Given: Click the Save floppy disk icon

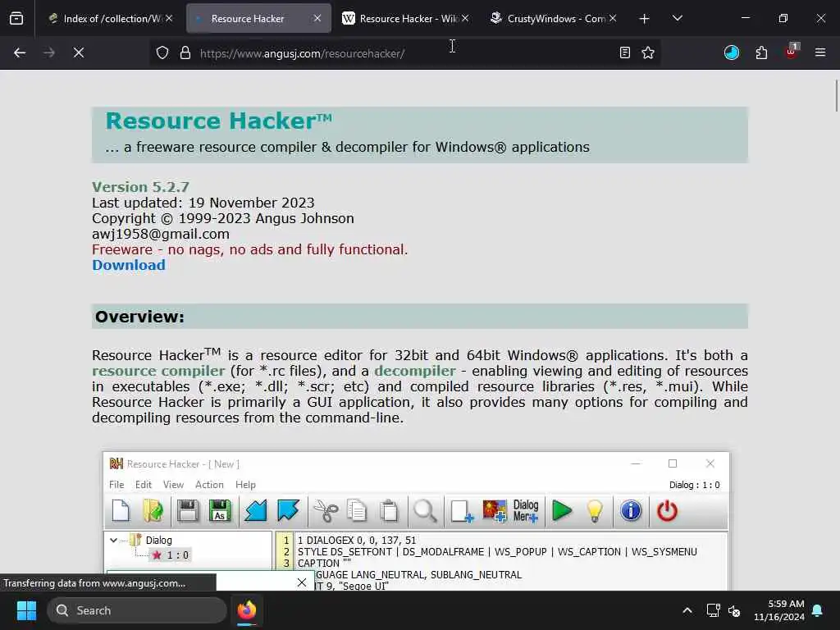Looking at the screenshot, I should coord(188,510).
